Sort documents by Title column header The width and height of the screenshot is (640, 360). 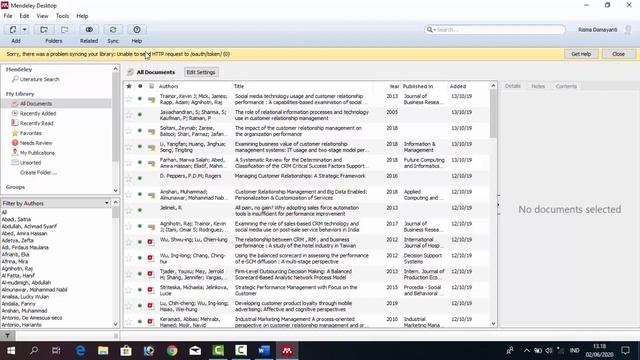[x=239, y=86]
